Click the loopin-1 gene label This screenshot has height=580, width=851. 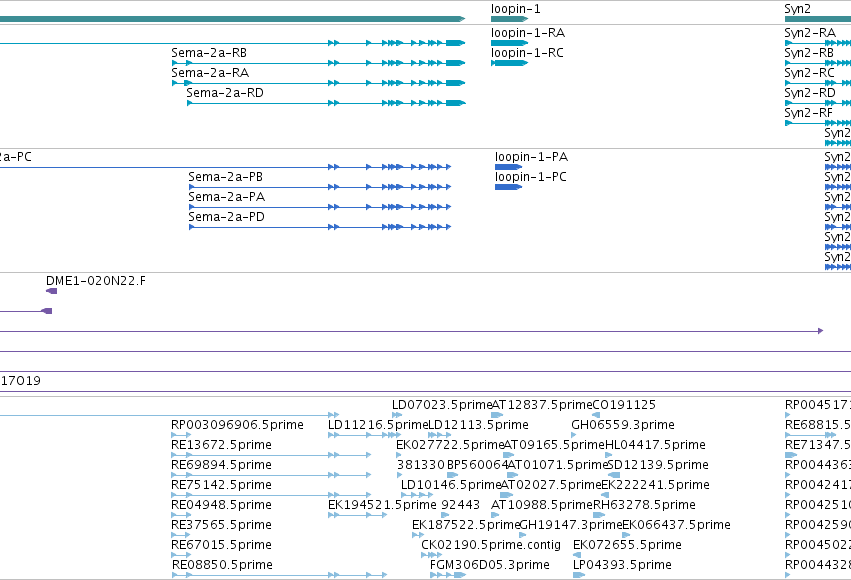[515, 9]
